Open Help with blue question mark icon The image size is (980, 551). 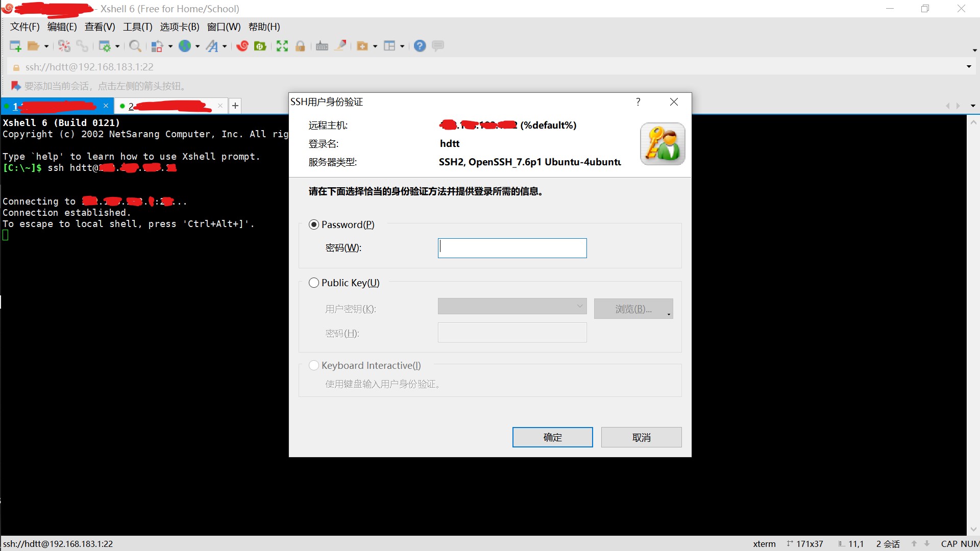pyautogui.click(x=420, y=46)
